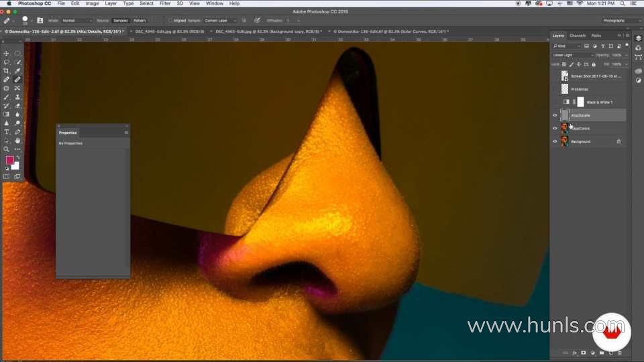Hide the Background layer

[x=555, y=141]
